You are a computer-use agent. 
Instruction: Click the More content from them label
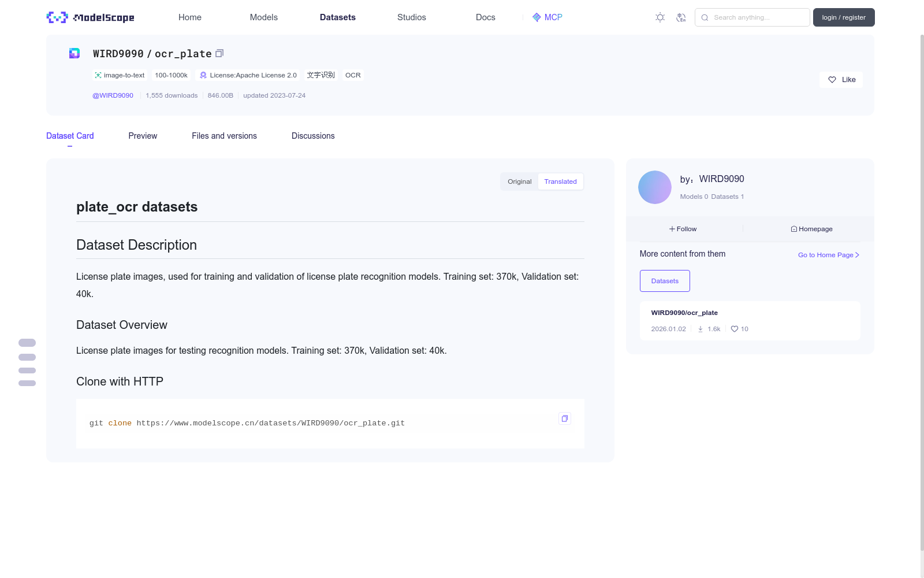(x=683, y=254)
